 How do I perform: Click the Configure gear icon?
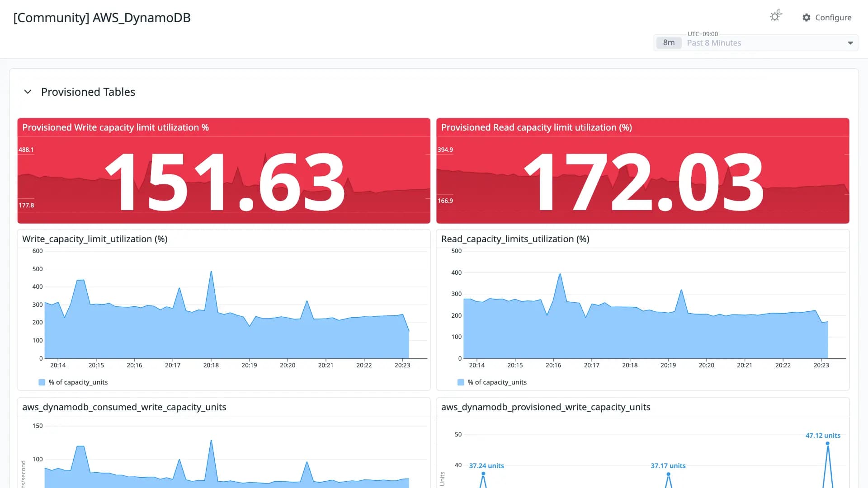(807, 18)
